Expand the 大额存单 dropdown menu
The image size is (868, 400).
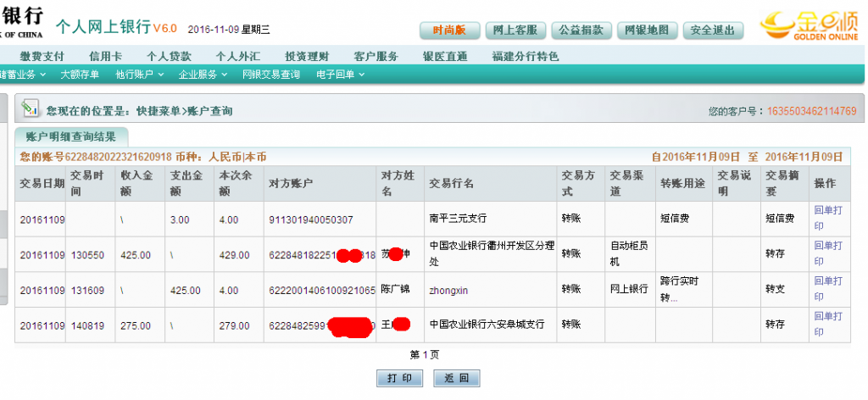point(83,75)
